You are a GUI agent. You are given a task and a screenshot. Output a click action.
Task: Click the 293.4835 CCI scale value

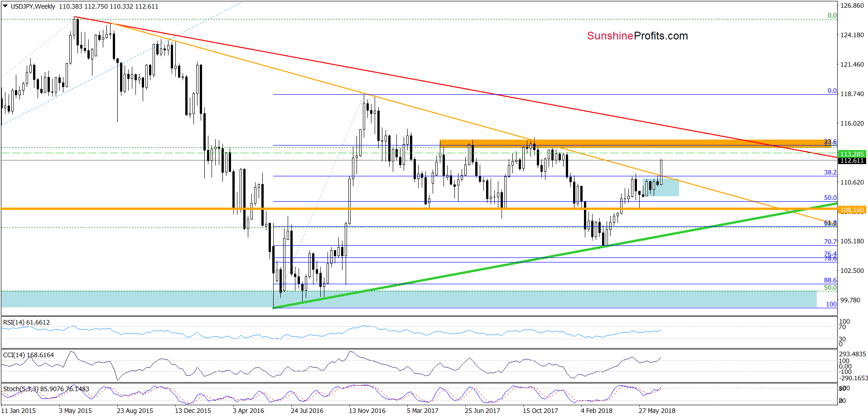point(853,354)
